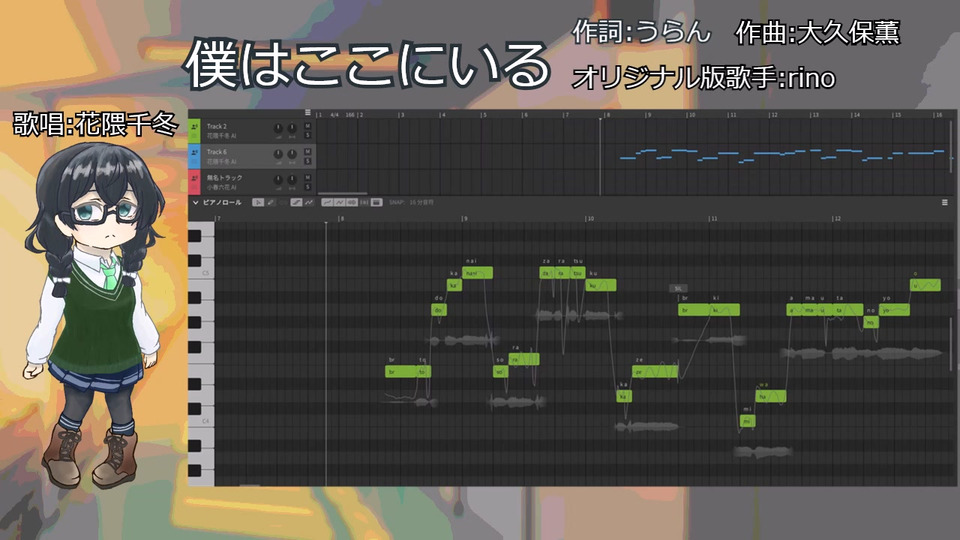Click measure 12 in arrangement ruler

point(774,115)
